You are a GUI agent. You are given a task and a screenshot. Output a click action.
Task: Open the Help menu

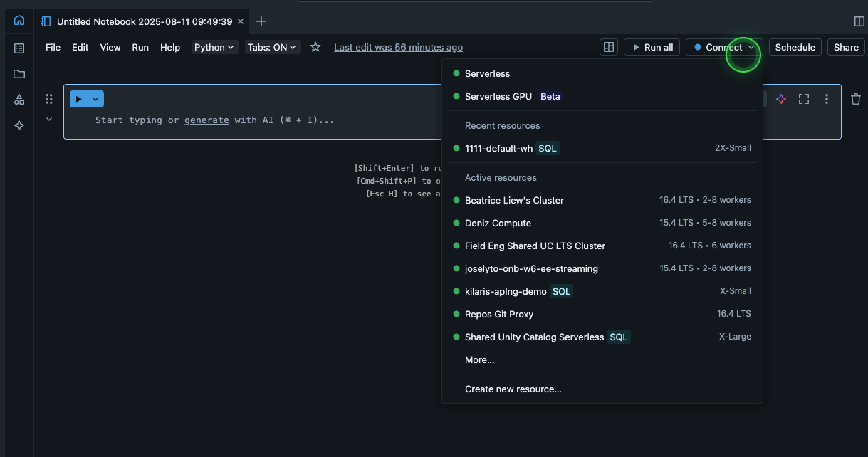coord(170,47)
